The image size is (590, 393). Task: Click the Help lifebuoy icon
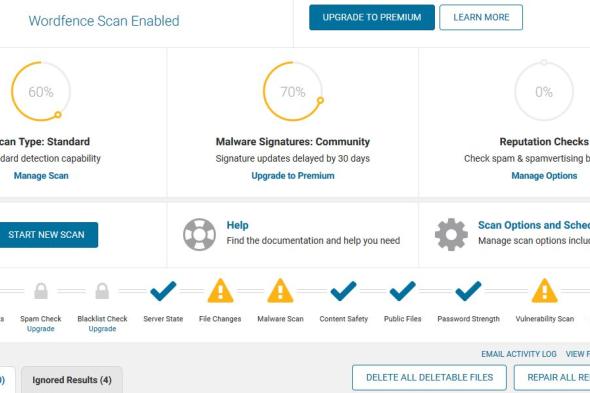click(199, 234)
